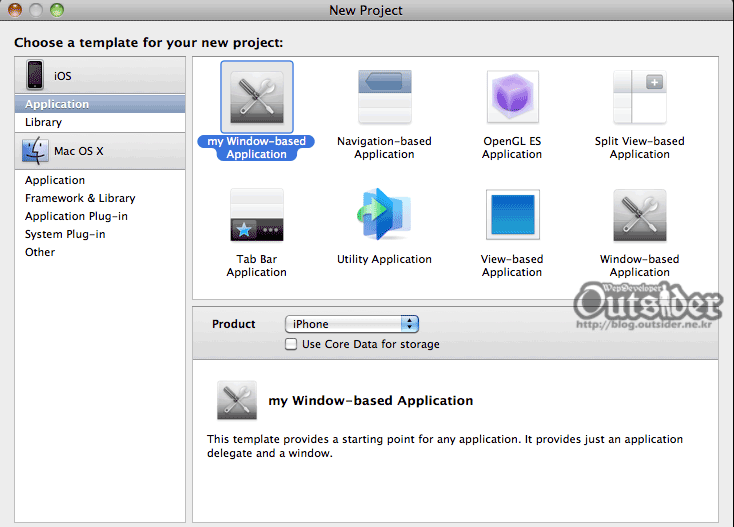
Task: Choose the Tab Bar Application icon
Action: tap(257, 215)
